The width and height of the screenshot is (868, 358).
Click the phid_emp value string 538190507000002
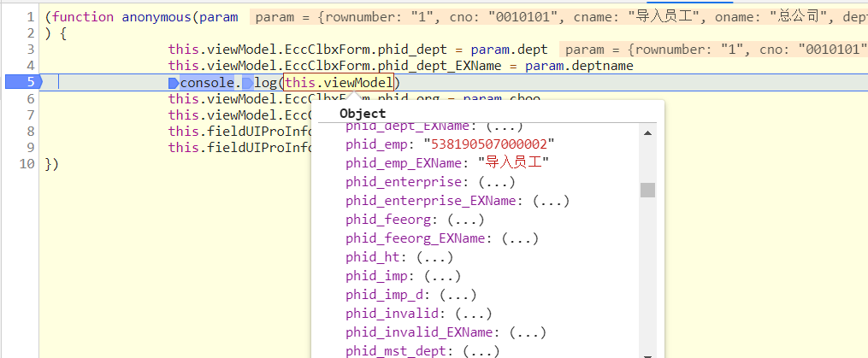pyautogui.click(x=489, y=144)
